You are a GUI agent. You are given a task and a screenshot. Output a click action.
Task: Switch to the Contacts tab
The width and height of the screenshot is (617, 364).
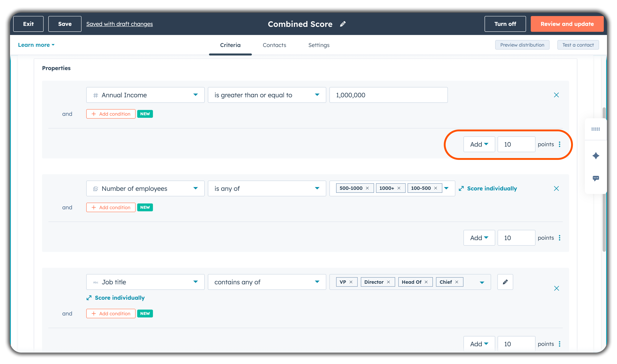(x=274, y=45)
